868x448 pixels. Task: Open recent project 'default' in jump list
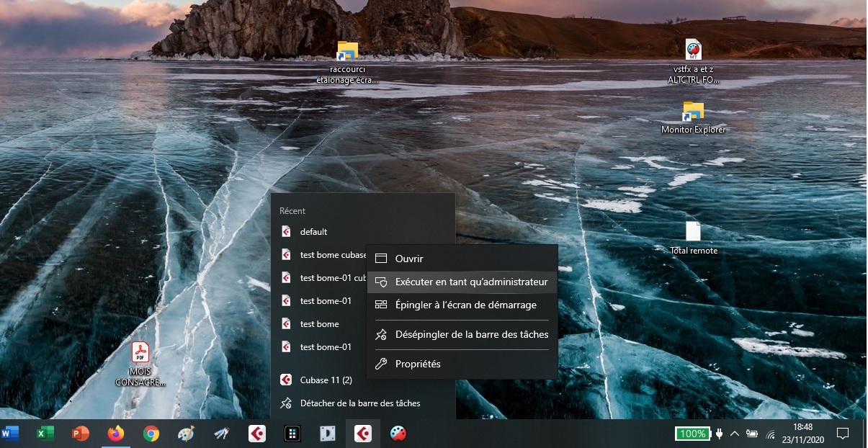(x=363, y=232)
